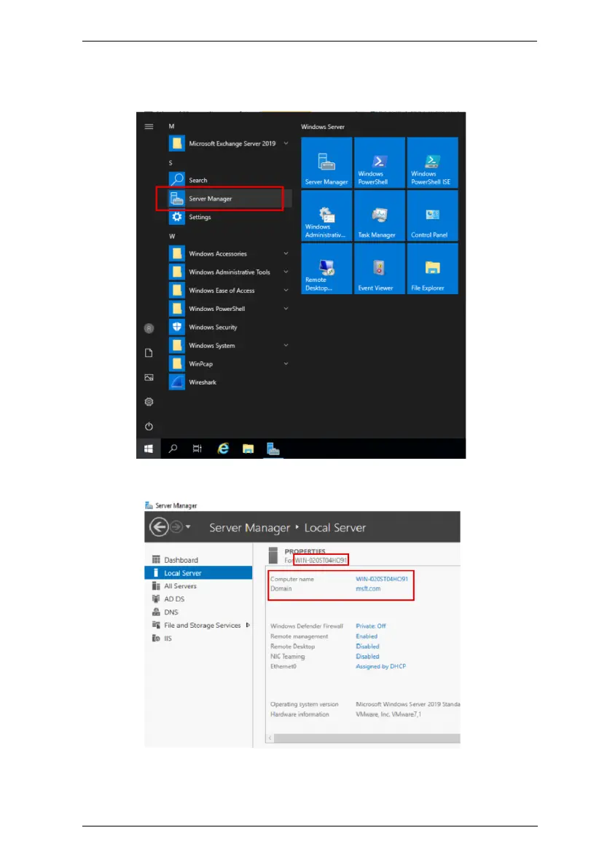
Task: Open the Server Manager tile
Action: click(326, 163)
